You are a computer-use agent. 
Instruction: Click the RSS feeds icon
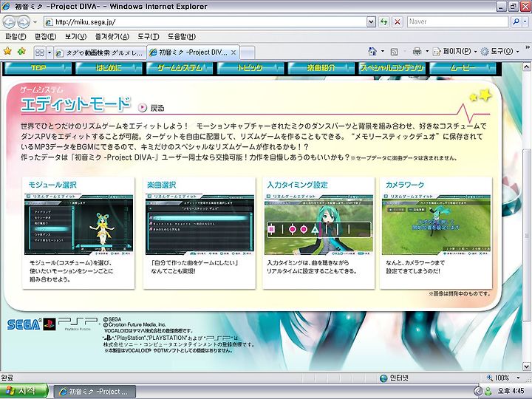(394, 52)
